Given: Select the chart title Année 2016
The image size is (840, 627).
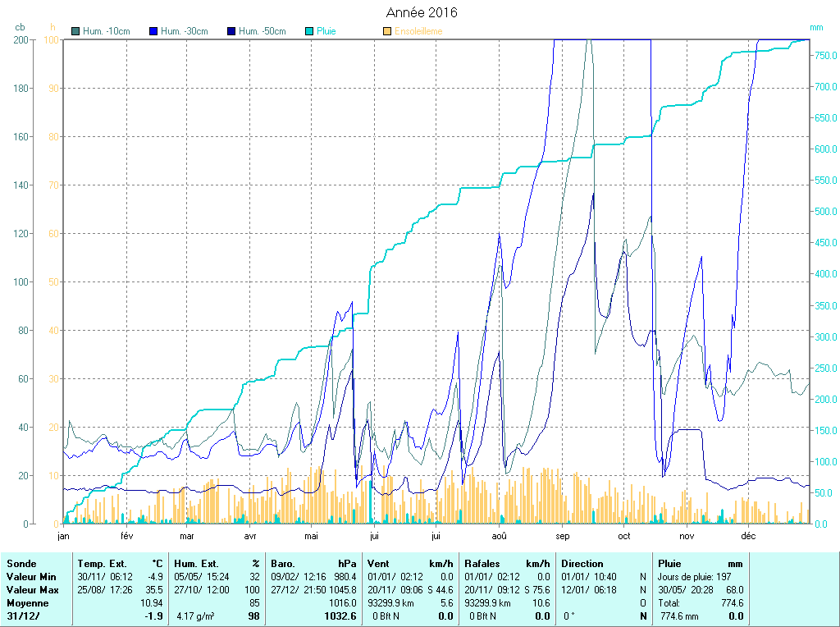Looking at the screenshot, I should pyautogui.click(x=422, y=12).
